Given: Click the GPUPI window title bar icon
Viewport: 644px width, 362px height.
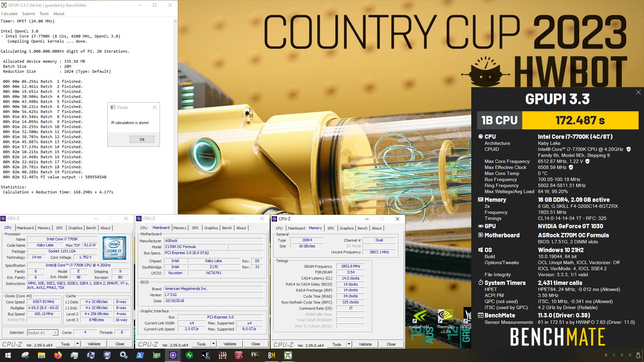Looking at the screenshot, I should tap(4, 5).
